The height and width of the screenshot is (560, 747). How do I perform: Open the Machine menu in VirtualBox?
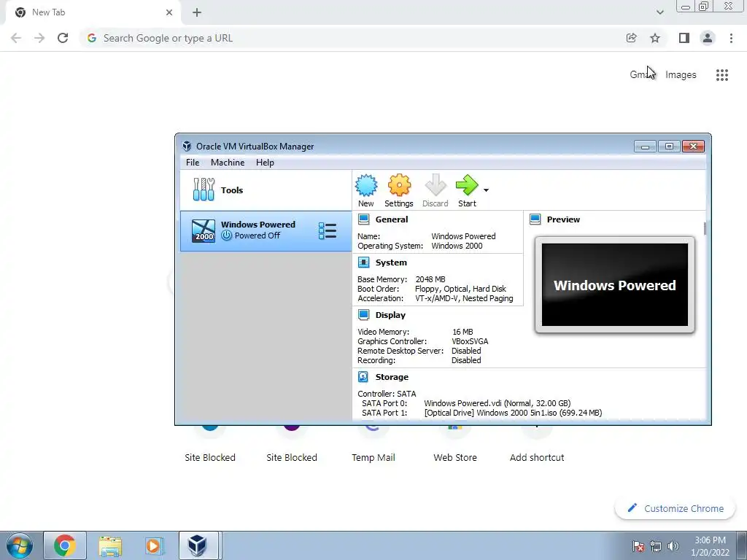click(x=228, y=163)
